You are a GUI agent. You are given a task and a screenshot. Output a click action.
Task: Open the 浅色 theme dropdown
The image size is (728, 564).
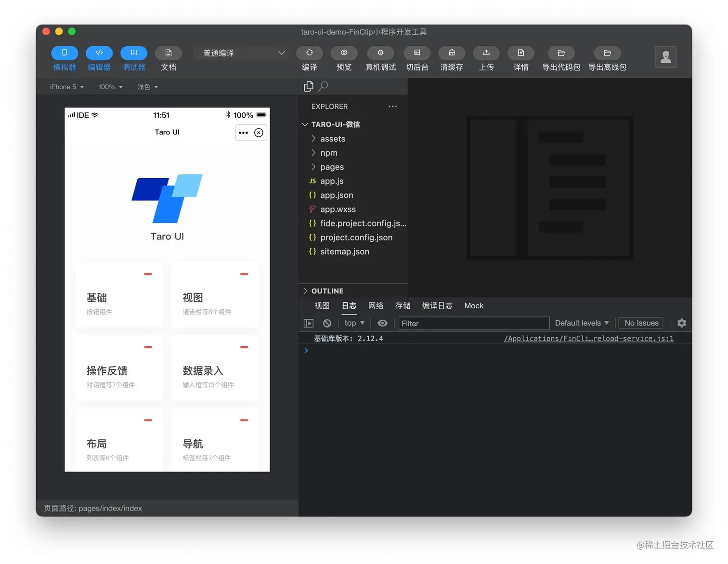tap(148, 87)
